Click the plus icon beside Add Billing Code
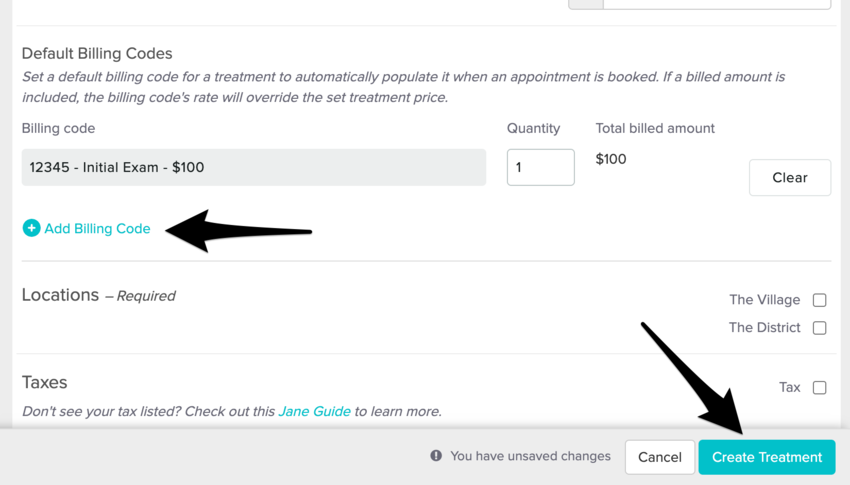 click(x=31, y=228)
